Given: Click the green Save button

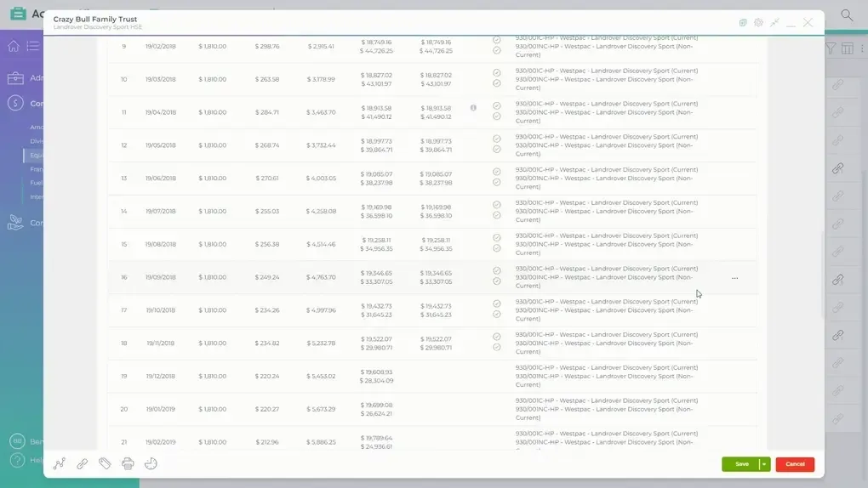Looking at the screenshot, I should tap(741, 464).
